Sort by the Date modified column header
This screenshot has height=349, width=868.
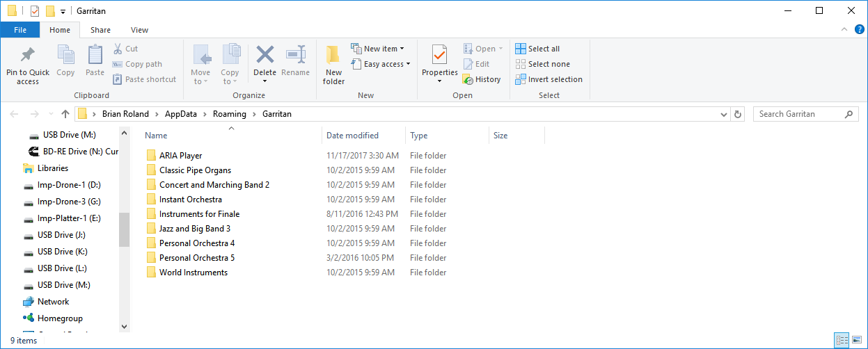(x=352, y=136)
